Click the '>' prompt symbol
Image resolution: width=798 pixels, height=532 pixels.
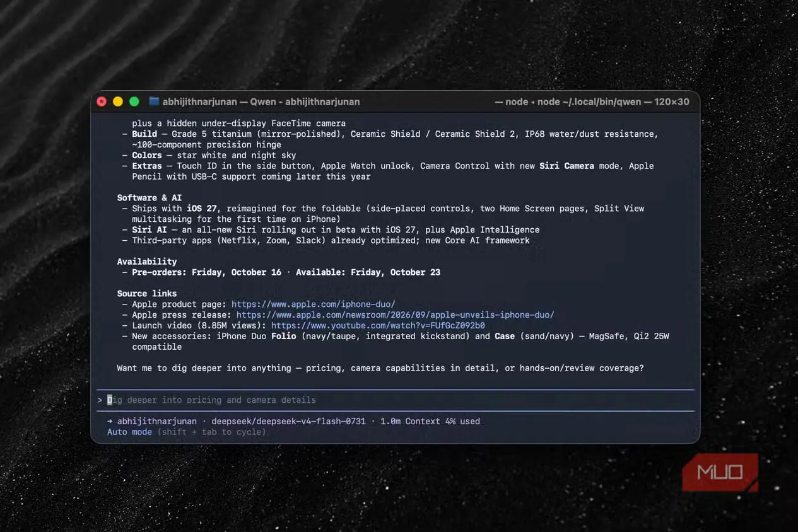[x=100, y=400]
